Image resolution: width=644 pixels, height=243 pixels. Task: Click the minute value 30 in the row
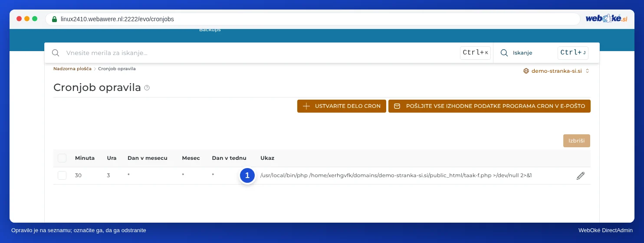(x=78, y=175)
